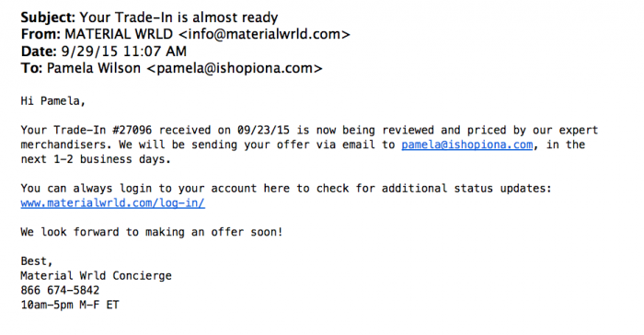Screen dimensions: 644x335
Task: Click the Date value 9/29/15 11:07 AM
Action: point(124,52)
